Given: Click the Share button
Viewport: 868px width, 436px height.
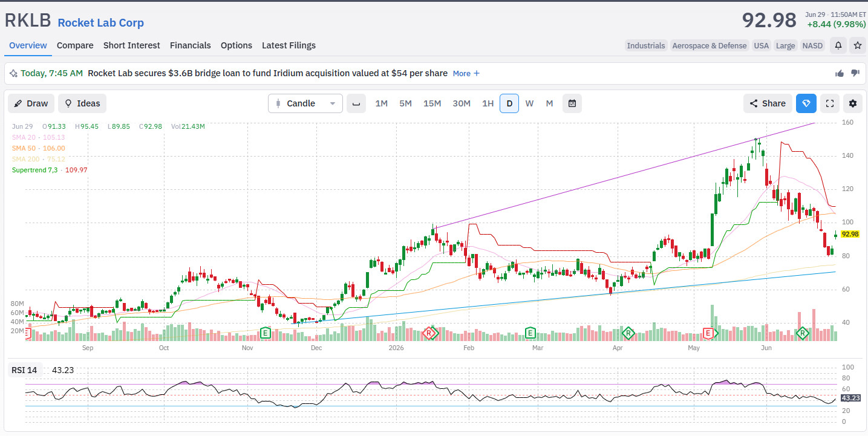Looking at the screenshot, I should 768,103.
